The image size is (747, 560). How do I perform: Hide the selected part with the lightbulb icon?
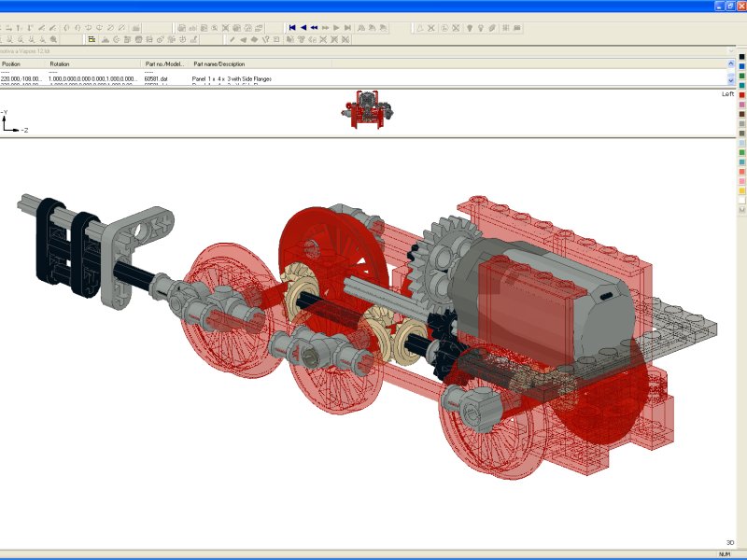[x=470, y=27]
